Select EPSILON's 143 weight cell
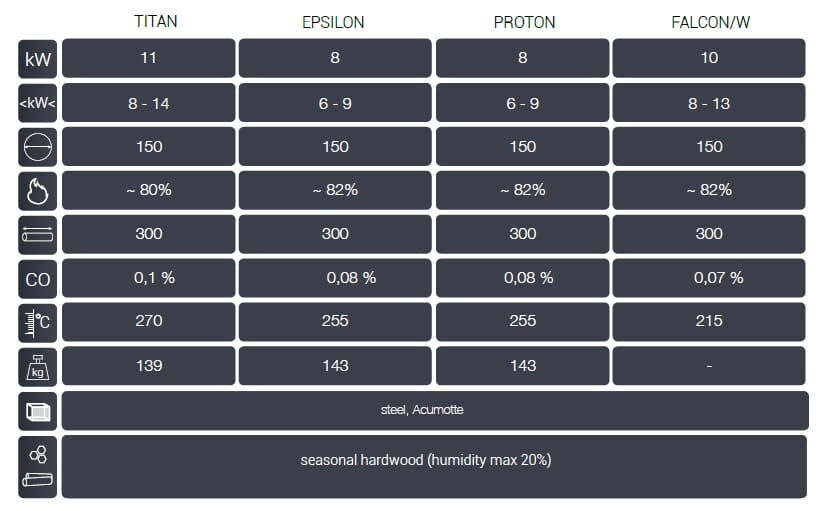Viewport: 826px width, 511px height. point(335,366)
